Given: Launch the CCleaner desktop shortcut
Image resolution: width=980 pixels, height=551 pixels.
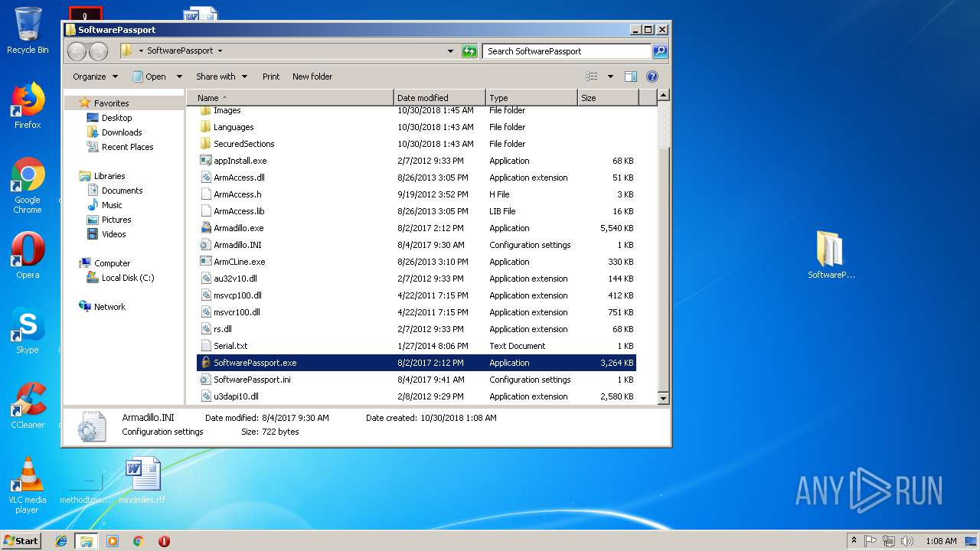Looking at the screenshot, I should click(28, 406).
